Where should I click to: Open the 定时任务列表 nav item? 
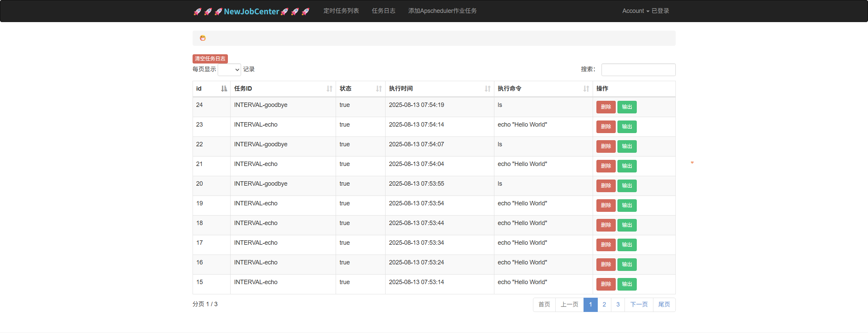(341, 11)
